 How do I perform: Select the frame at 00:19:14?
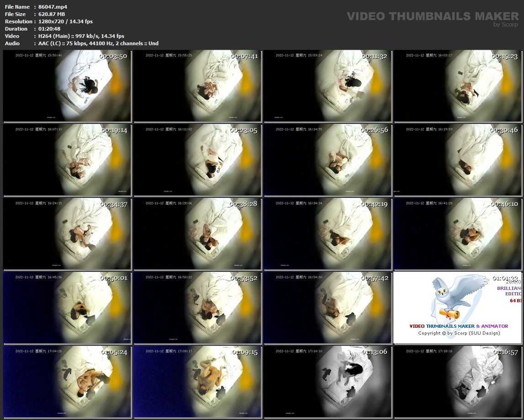[67, 160]
